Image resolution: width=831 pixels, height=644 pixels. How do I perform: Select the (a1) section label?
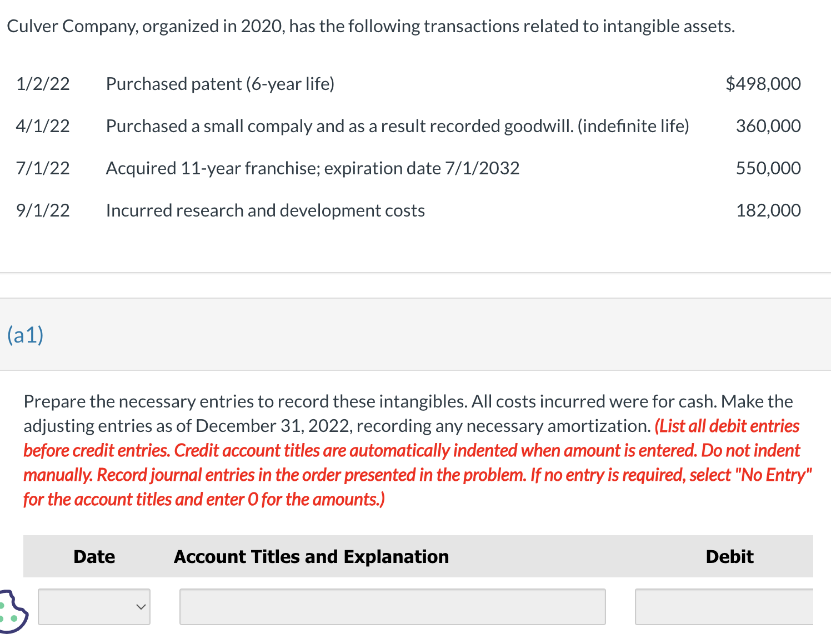(x=26, y=335)
